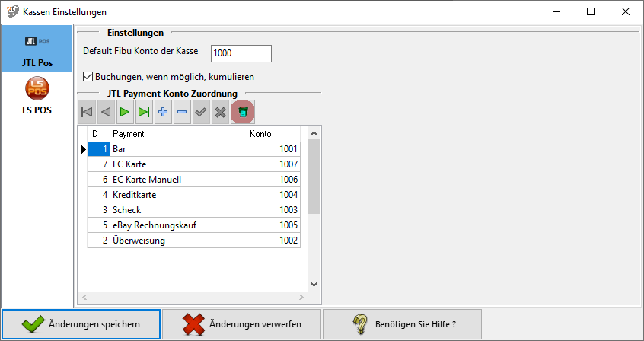
Task: Jump to first record in navigator
Action: 87,112
